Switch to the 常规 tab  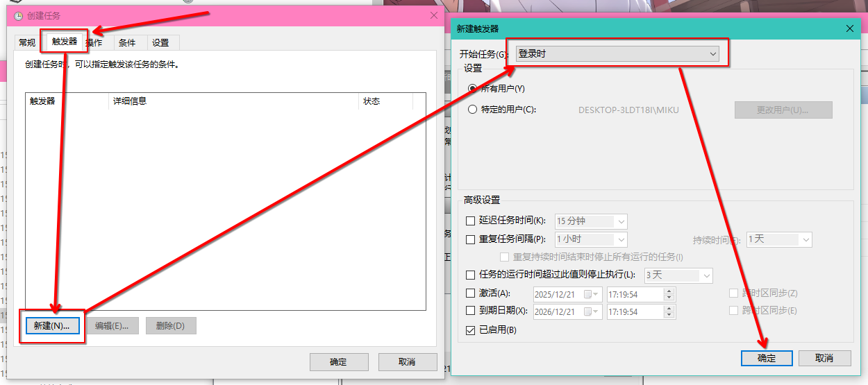tap(27, 42)
